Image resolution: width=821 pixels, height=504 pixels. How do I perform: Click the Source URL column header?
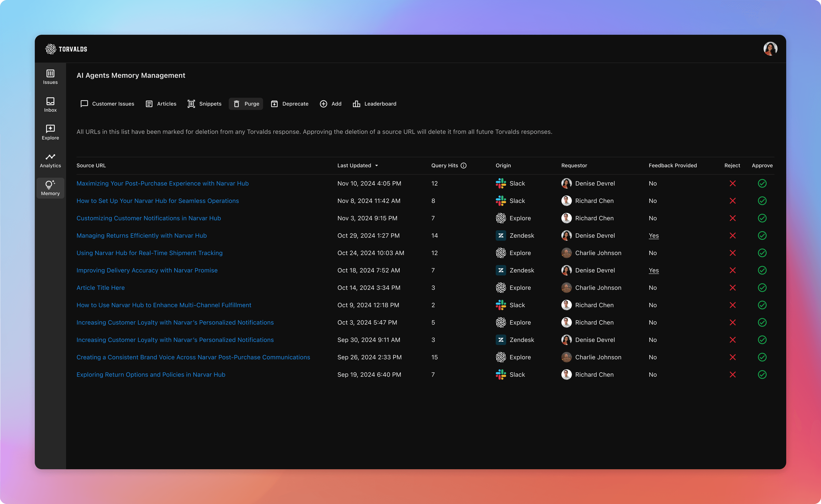[x=91, y=166]
